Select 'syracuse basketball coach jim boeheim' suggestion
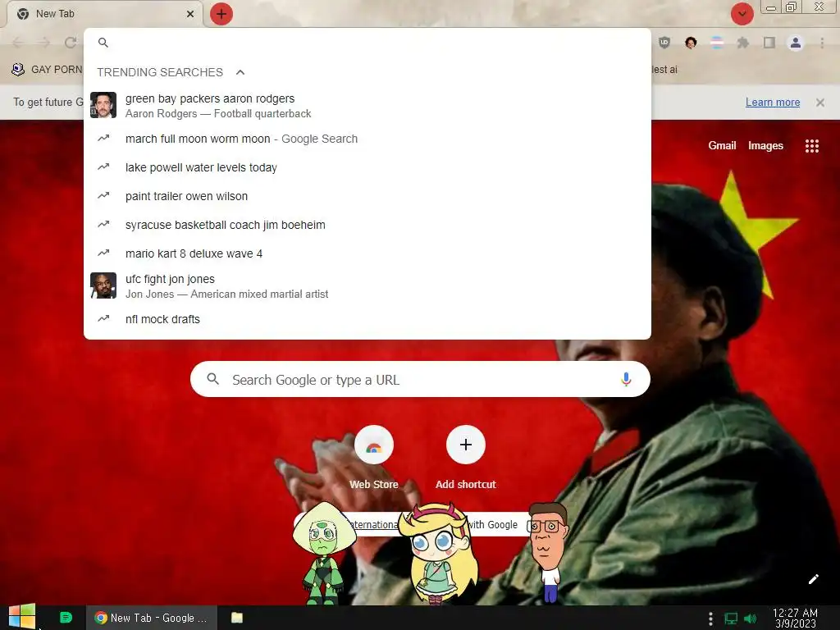The image size is (840, 630). coord(367,225)
